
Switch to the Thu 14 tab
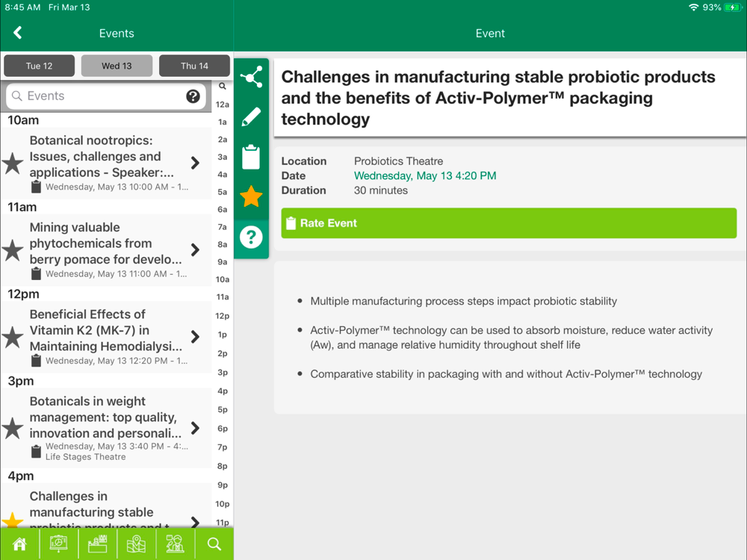(194, 66)
